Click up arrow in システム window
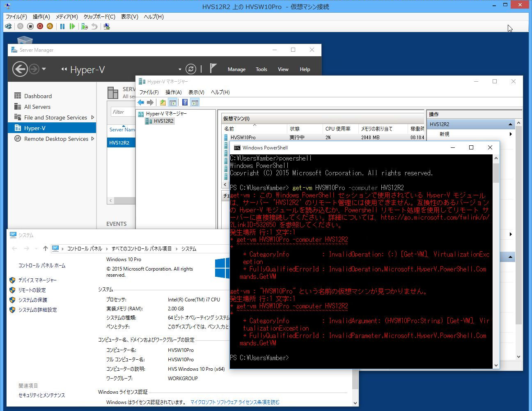Image resolution: width=532 pixels, height=411 pixels. click(46, 248)
